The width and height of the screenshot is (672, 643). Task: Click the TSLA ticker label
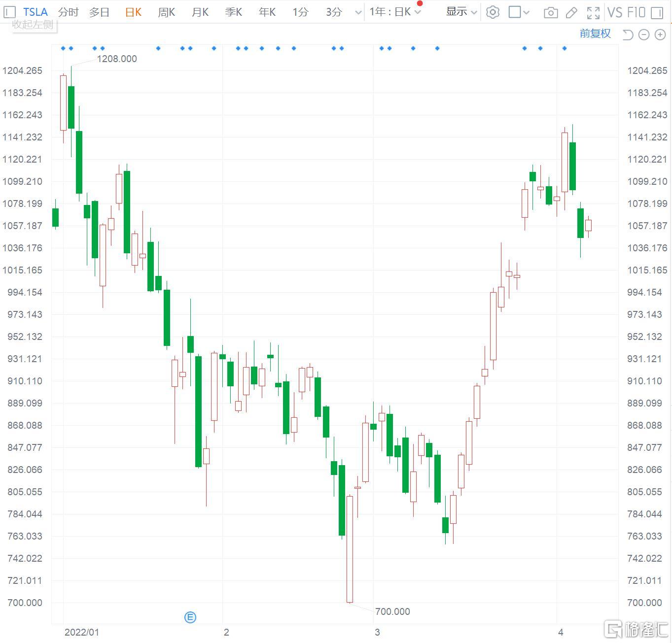(35, 12)
